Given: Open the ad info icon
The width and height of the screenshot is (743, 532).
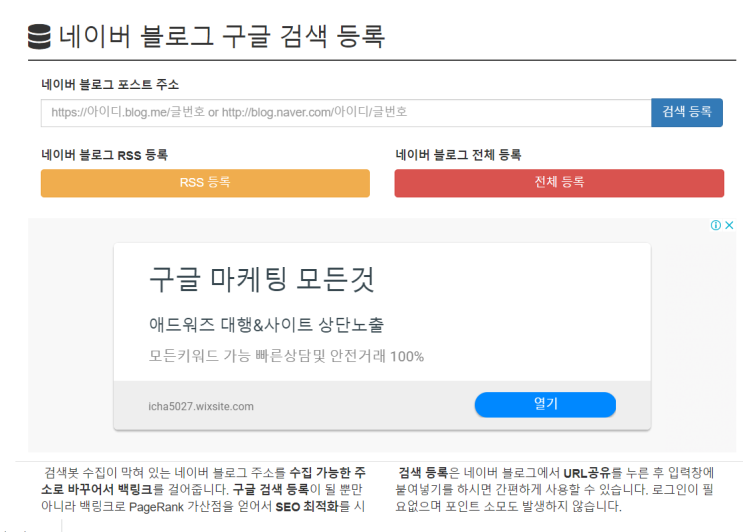Looking at the screenshot, I should (716, 225).
